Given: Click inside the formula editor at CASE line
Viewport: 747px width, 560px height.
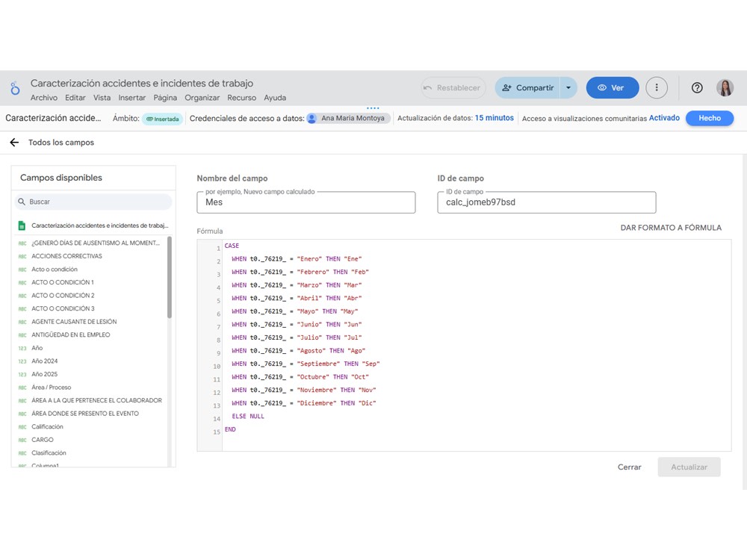Looking at the screenshot, I should (x=232, y=246).
